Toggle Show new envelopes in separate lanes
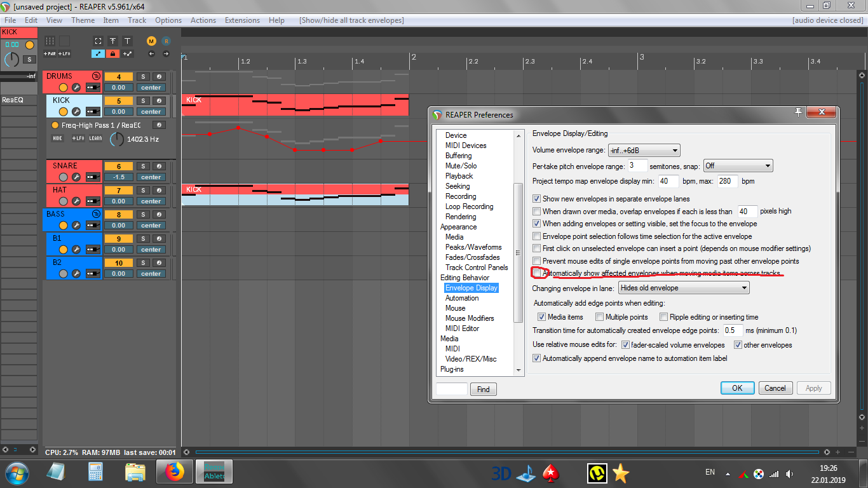 537,199
